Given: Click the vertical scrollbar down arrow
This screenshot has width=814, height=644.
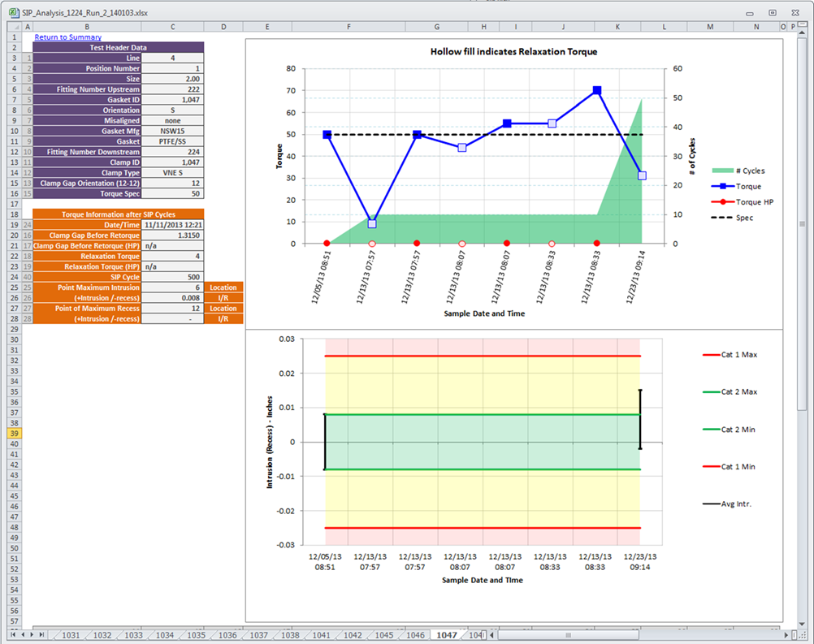Looking at the screenshot, I should 802,624.
